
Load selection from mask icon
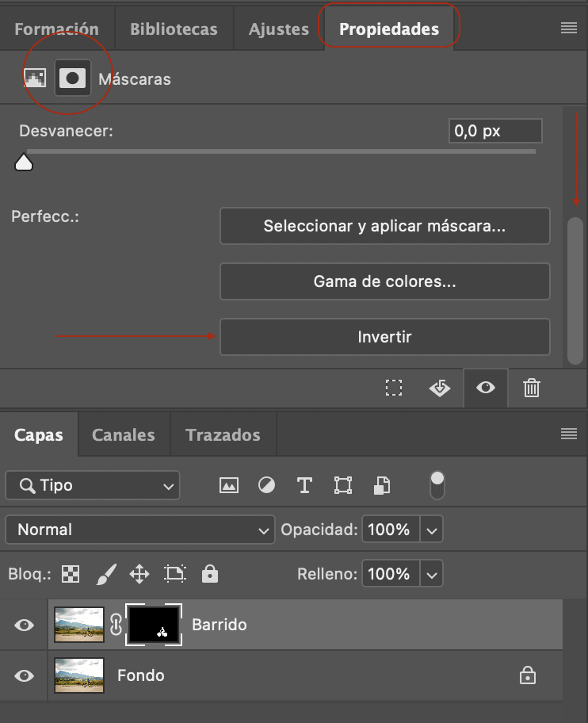[x=394, y=388]
